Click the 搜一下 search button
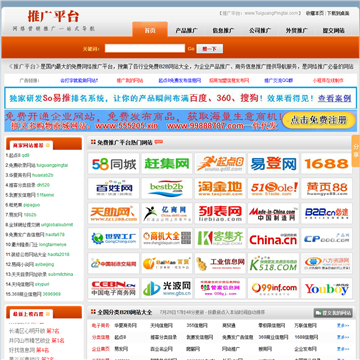 click(x=209, y=49)
